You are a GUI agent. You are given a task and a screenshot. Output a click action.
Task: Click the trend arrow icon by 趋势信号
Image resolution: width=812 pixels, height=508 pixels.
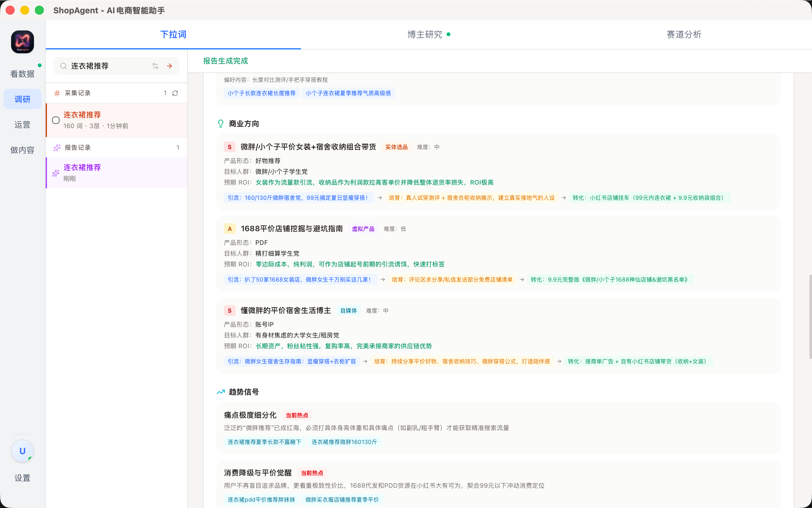pyautogui.click(x=220, y=392)
